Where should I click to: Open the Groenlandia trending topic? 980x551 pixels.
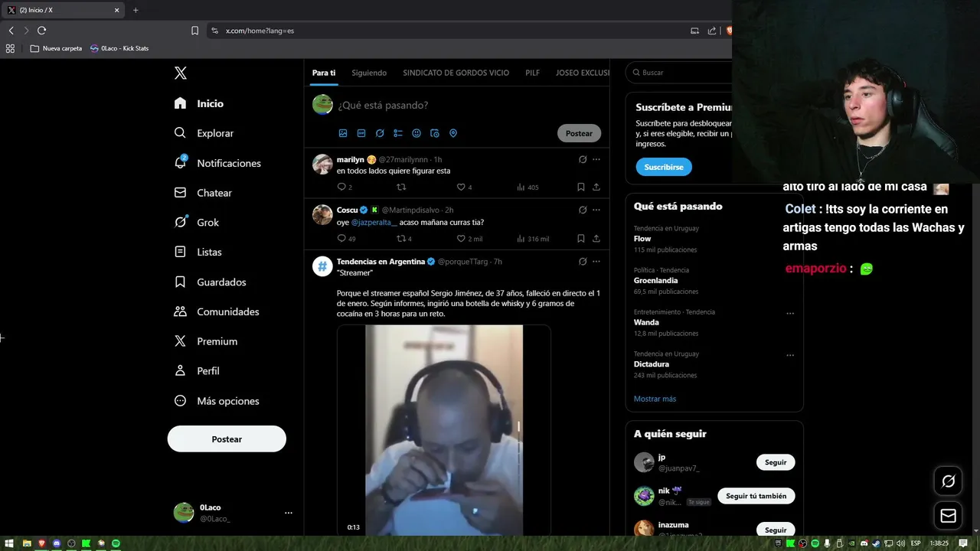(656, 281)
